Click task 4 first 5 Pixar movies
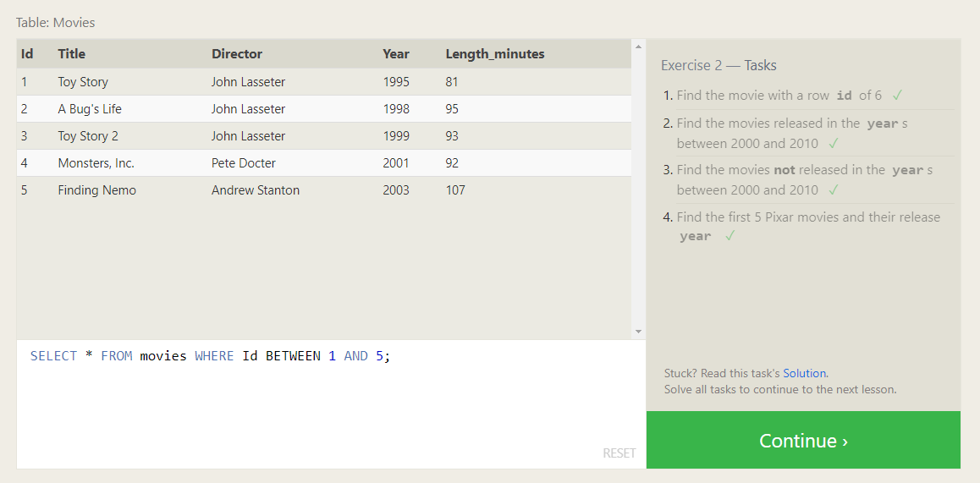The width and height of the screenshot is (980, 483). click(808, 226)
